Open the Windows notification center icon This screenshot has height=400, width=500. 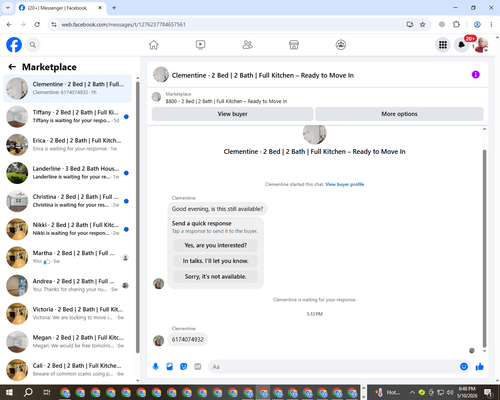[x=488, y=392]
